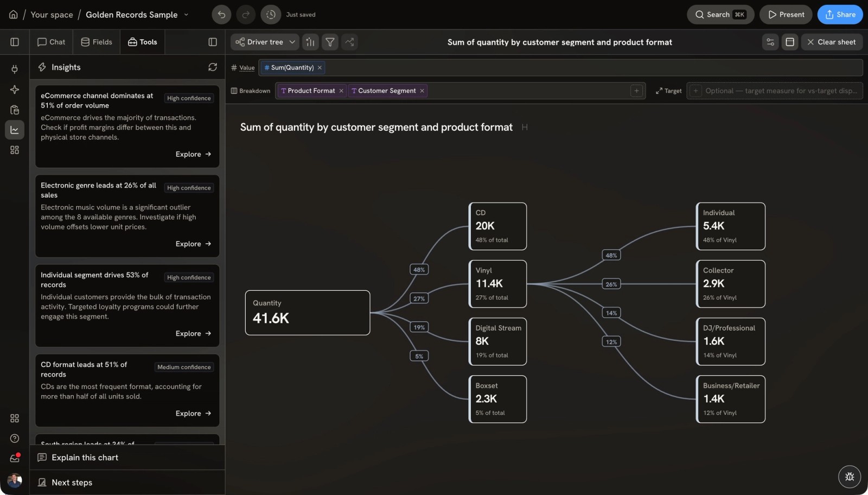Open version history clock icon
Viewport: 868px width, 495px height.
(271, 15)
